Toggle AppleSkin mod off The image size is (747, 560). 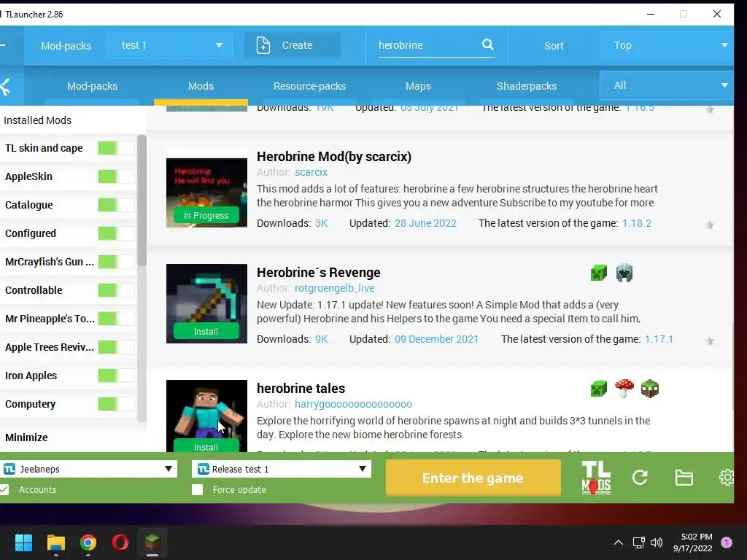[x=116, y=176]
